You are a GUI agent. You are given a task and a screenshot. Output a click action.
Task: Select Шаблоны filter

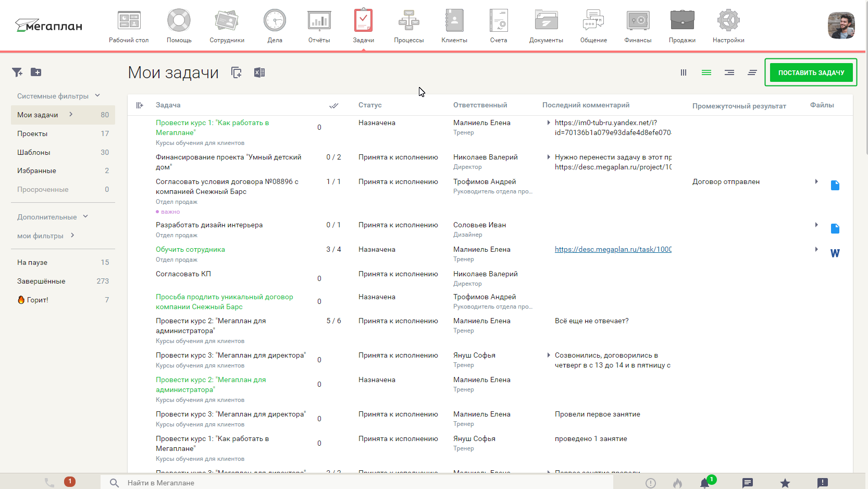pos(63,152)
